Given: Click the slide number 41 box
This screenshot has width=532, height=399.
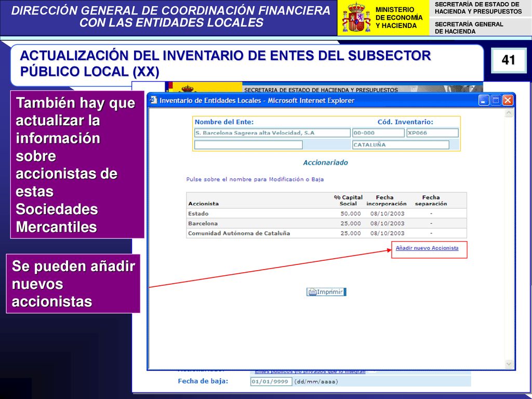Looking at the screenshot, I should pos(508,60).
